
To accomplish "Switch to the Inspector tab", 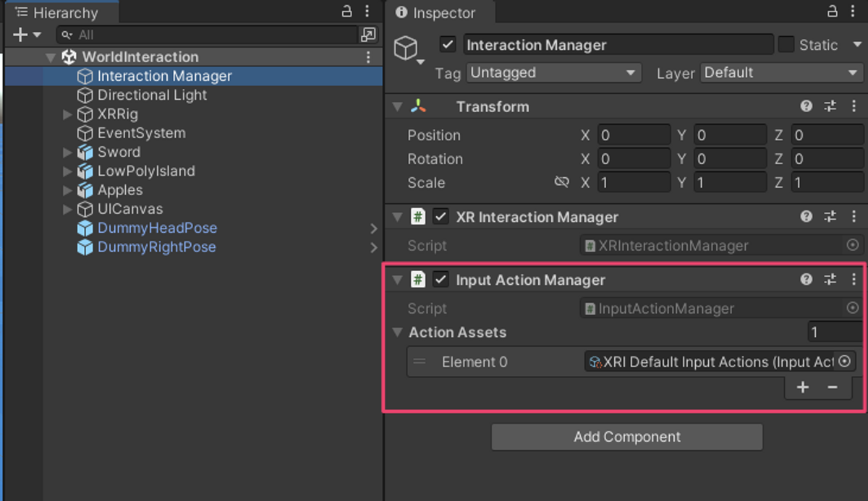I will click(436, 13).
